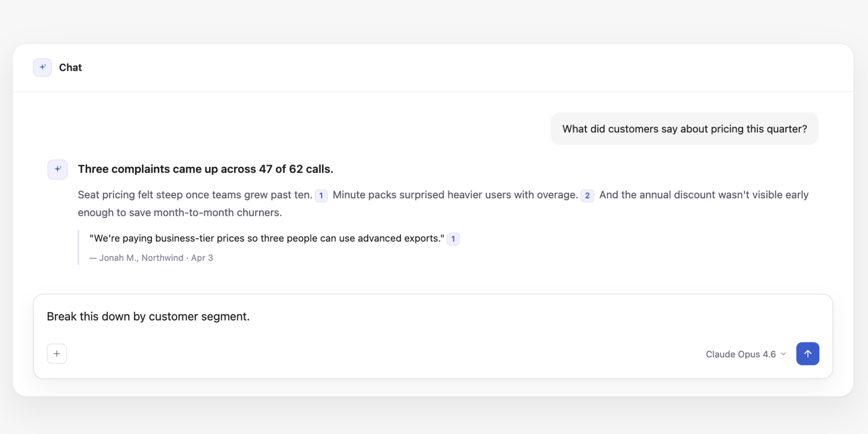868x434 pixels.
Task: Open citation 1 after "teams grew past ten"
Action: (322, 196)
